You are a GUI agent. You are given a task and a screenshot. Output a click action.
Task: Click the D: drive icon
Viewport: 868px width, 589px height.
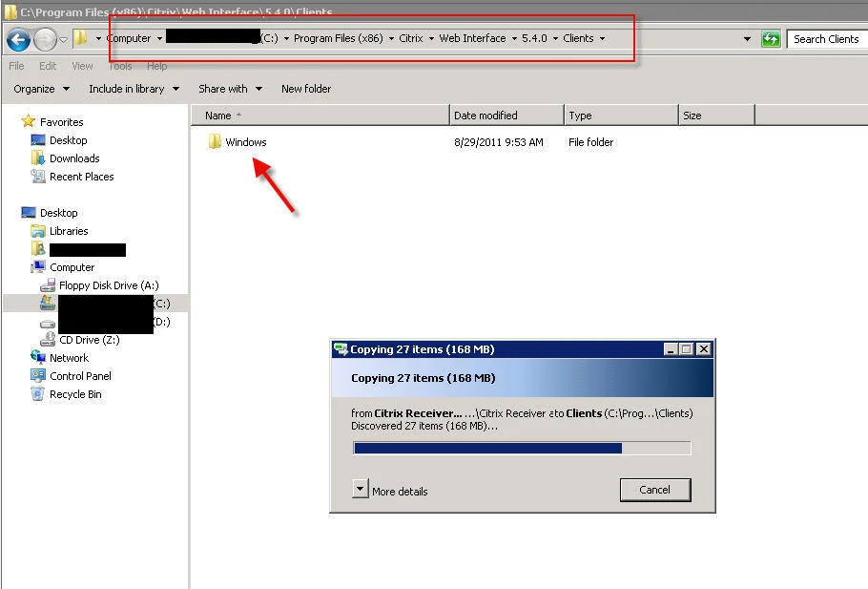pyautogui.click(x=48, y=324)
